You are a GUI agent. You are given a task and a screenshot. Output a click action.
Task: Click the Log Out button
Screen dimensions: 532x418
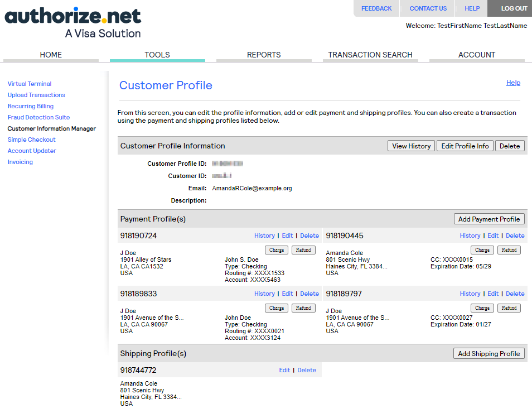[514, 8]
